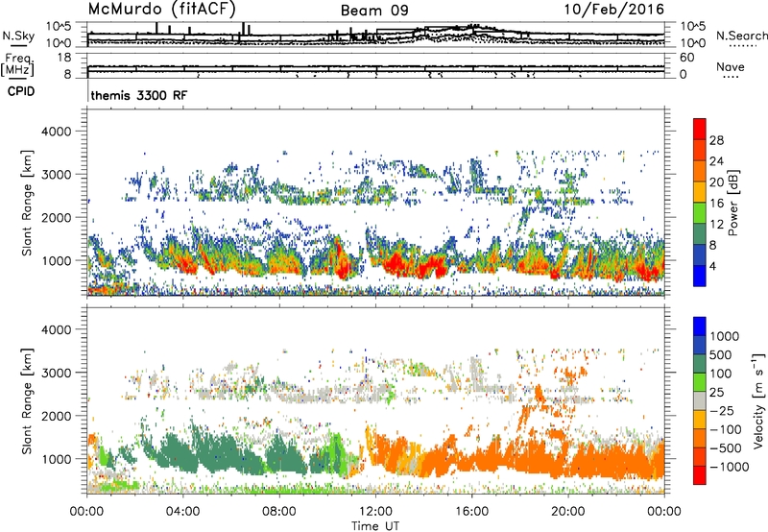Image resolution: width=768 pixels, height=532 pixels.
Task: Click the gray -25 to 25 velocity swatch
Action: [x=700, y=400]
